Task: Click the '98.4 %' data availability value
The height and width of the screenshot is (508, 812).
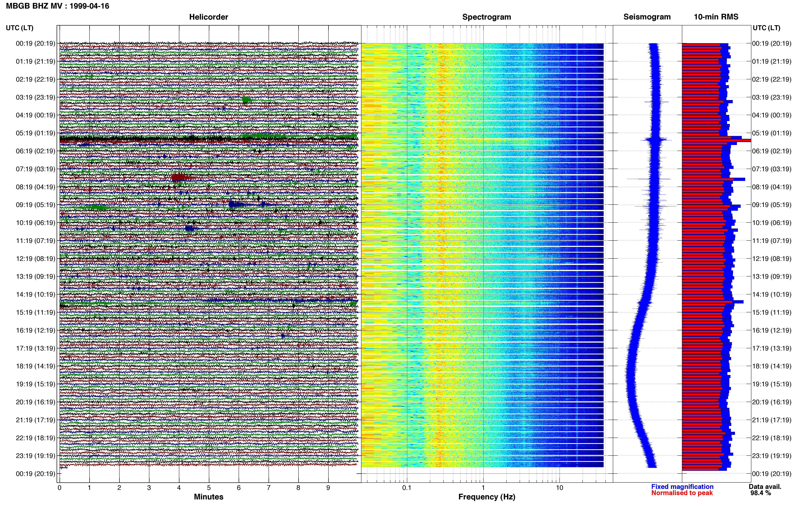Action: click(x=761, y=493)
